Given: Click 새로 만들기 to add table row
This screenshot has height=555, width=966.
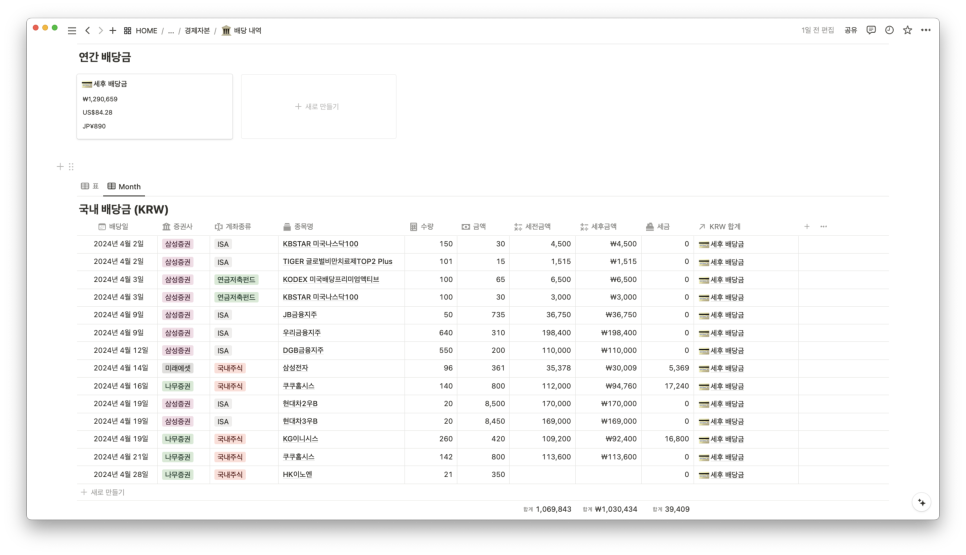Looking at the screenshot, I should [103, 492].
